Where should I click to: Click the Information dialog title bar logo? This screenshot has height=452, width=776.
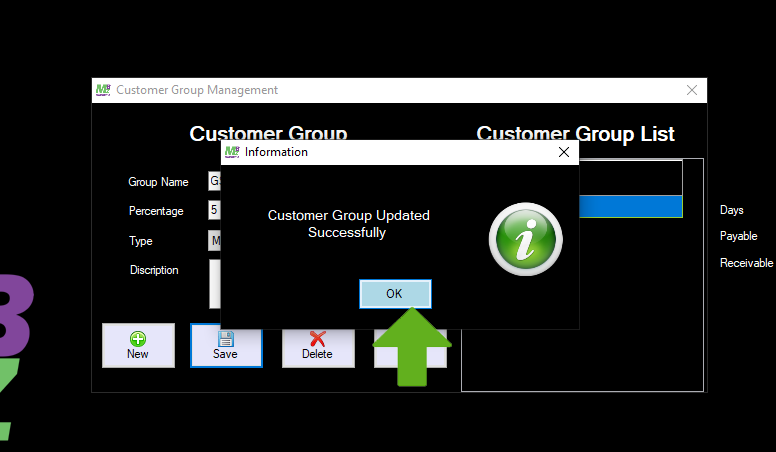click(x=233, y=152)
